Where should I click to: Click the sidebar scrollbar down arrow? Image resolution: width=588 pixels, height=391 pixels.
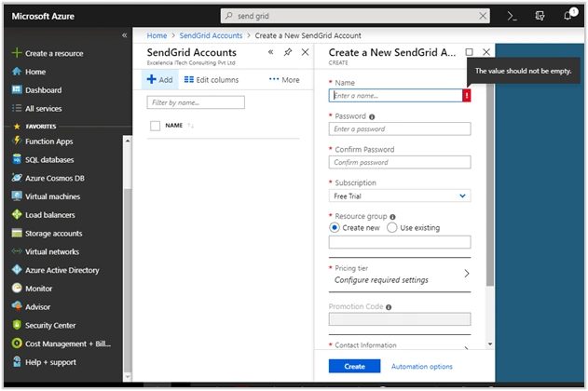(x=128, y=376)
